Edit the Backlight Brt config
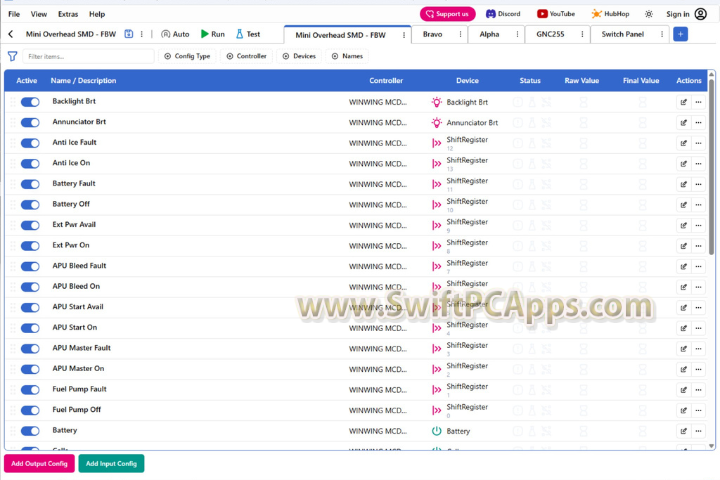The image size is (720, 480). coord(684,102)
